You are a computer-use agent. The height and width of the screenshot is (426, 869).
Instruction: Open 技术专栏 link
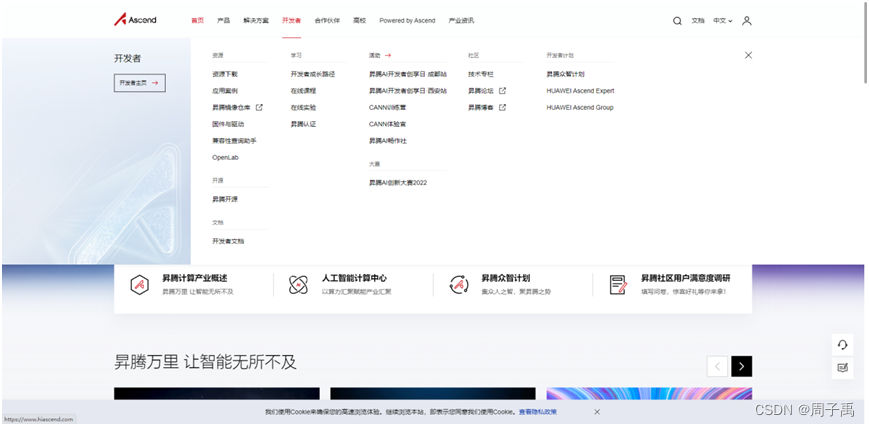coord(480,74)
